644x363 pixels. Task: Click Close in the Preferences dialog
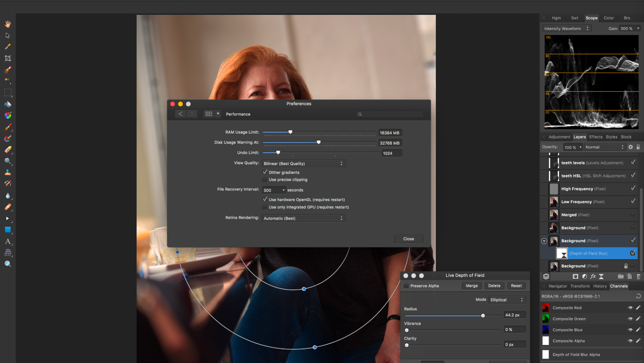tap(408, 239)
